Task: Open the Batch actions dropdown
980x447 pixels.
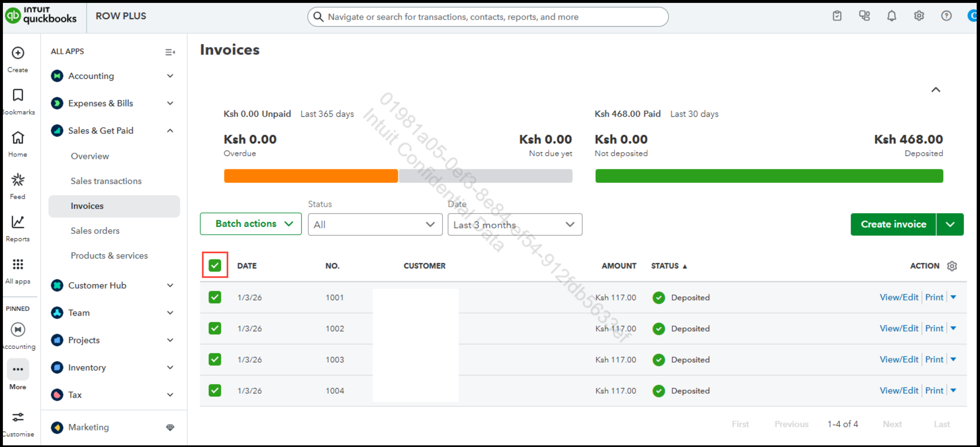Action: click(x=251, y=224)
